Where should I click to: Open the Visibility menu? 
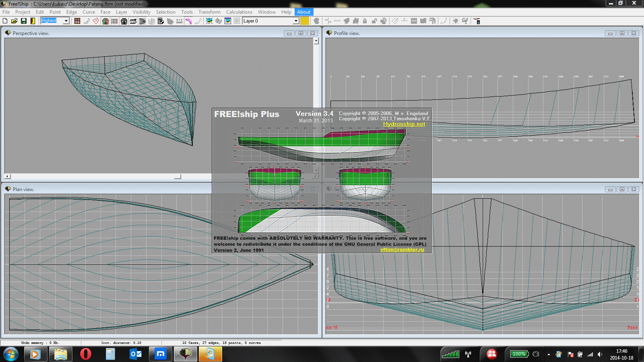pos(142,12)
